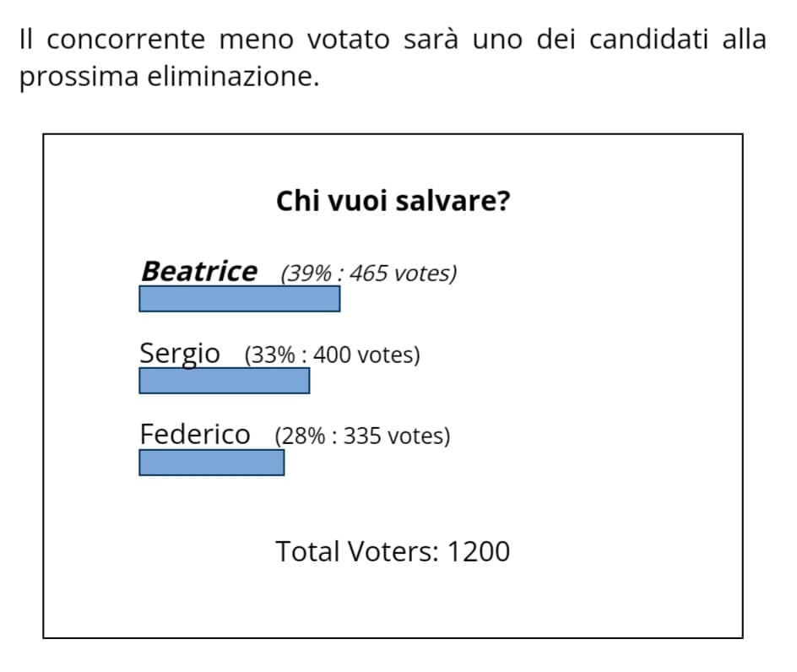Select the bold Beatrice candidate name
This screenshot has width=797, height=672.
coord(199,272)
